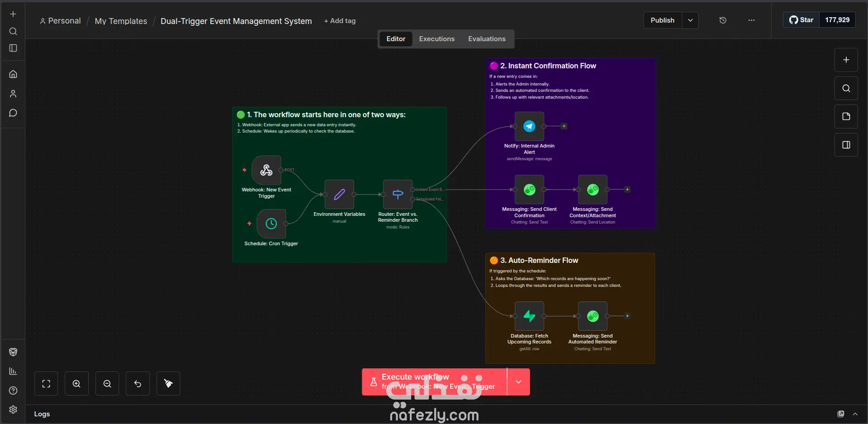Switch to the Editor tab
This screenshot has width=868, height=424.
(x=396, y=39)
